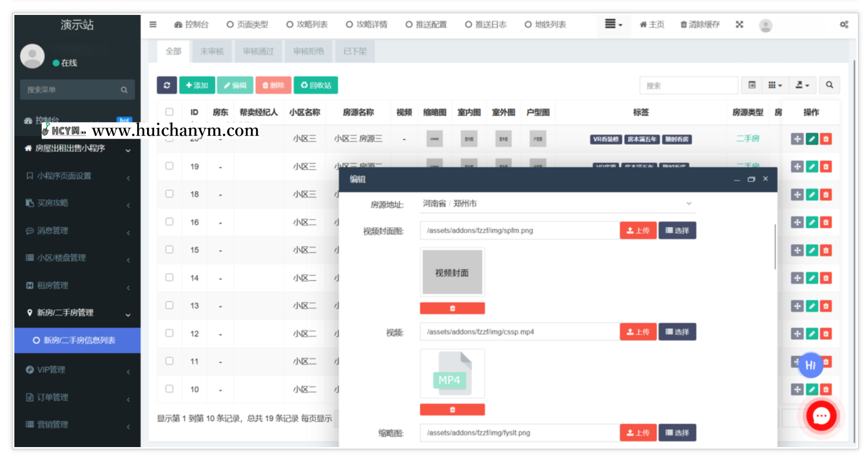Click the green edit pencil for row 18

tap(811, 195)
